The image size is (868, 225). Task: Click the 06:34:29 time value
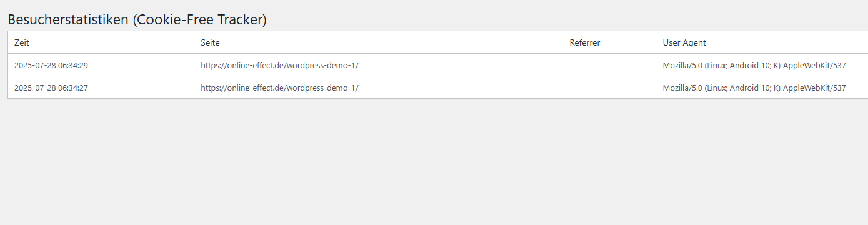tap(72, 65)
